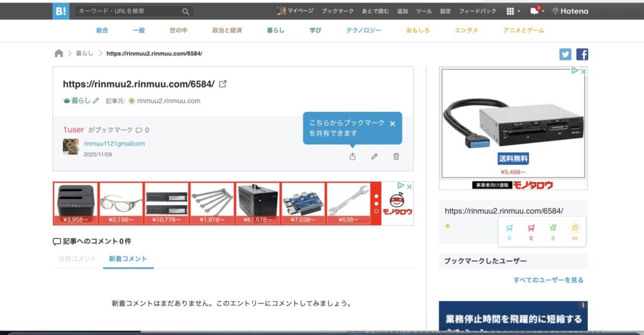
Task: Share this page on Facebook
Action: [582, 54]
